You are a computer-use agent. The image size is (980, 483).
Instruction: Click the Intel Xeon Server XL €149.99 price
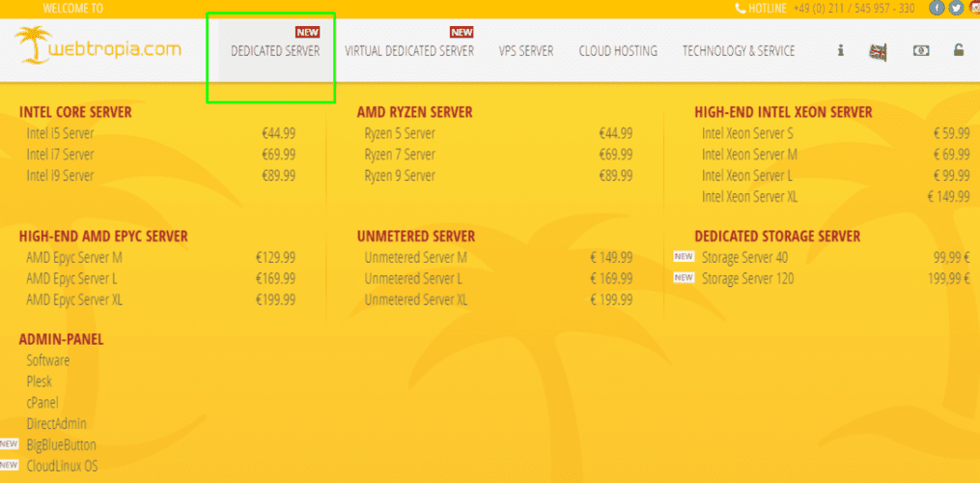click(949, 197)
